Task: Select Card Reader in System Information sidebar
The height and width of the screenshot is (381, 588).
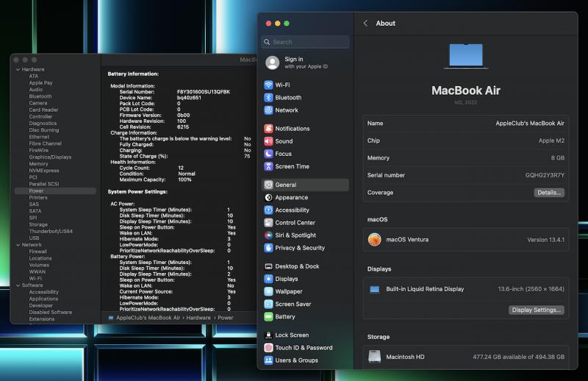Action: (x=43, y=110)
